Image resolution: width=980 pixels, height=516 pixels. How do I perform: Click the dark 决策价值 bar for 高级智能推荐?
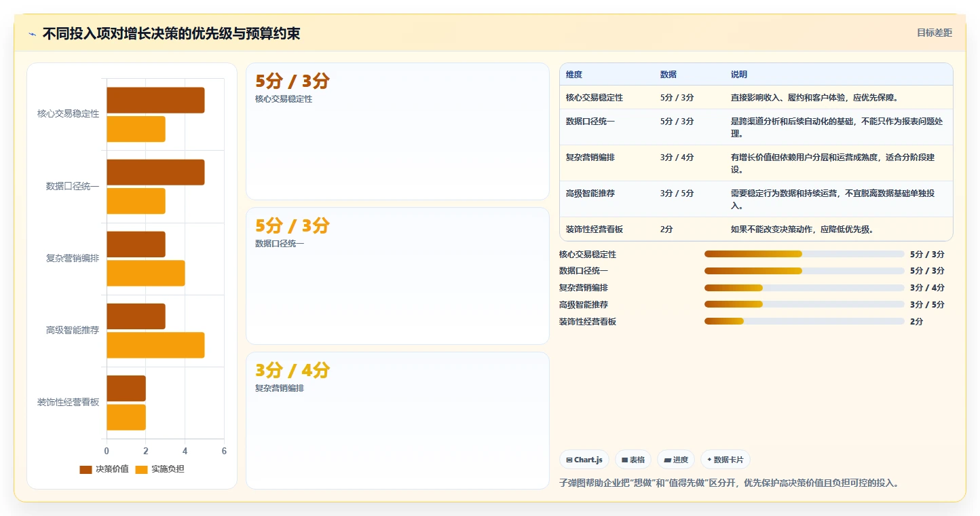136,316
